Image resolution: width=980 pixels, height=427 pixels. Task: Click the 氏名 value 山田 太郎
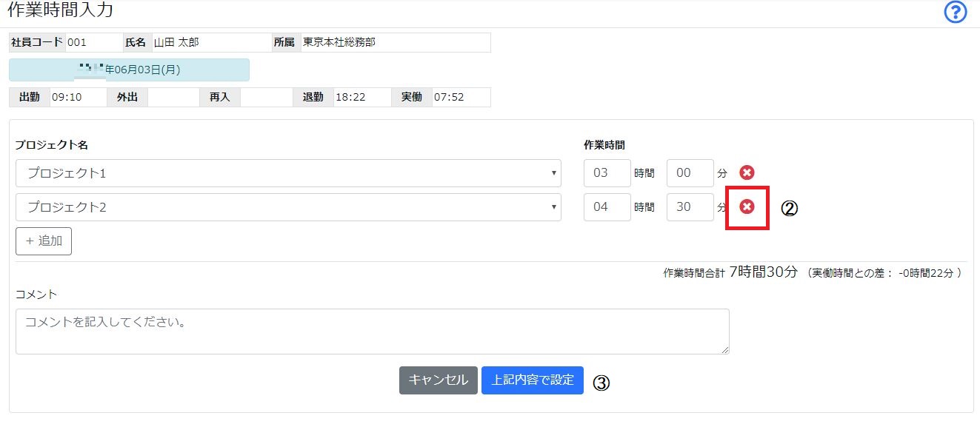212,42
